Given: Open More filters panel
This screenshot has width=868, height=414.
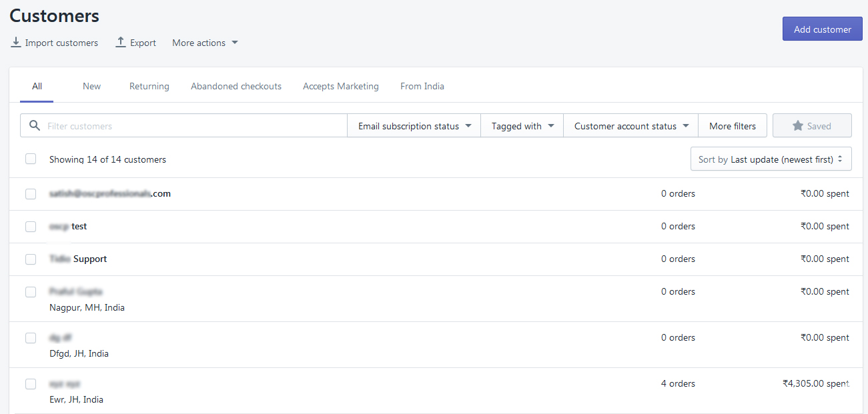Looking at the screenshot, I should coord(733,126).
